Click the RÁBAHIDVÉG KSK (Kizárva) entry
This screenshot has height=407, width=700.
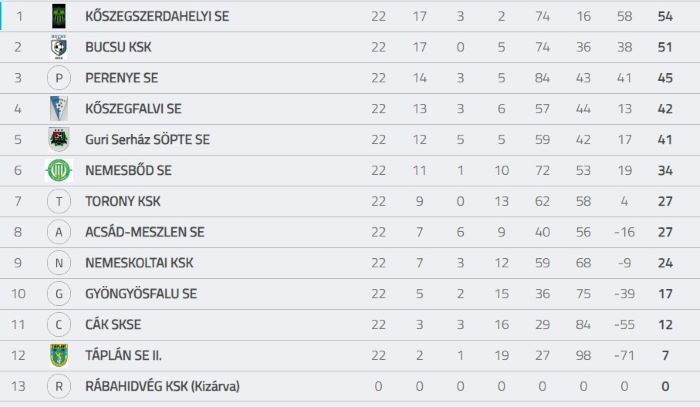pyautogui.click(x=162, y=386)
